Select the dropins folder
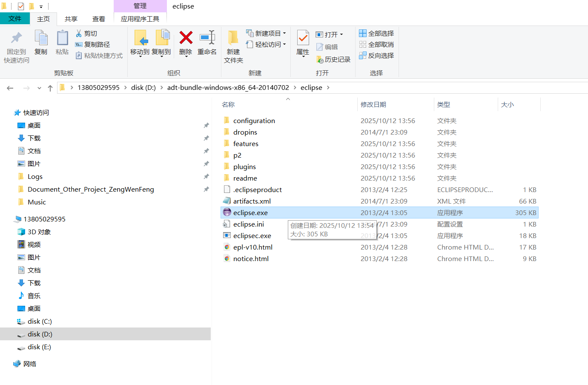This screenshot has height=385, width=588. pyautogui.click(x=245, y=132)
